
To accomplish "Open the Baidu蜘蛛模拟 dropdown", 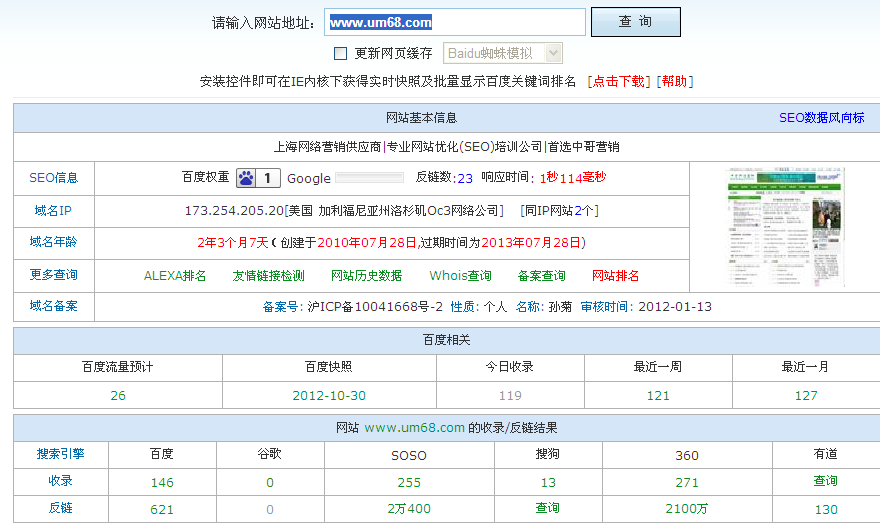I will 502,53.
